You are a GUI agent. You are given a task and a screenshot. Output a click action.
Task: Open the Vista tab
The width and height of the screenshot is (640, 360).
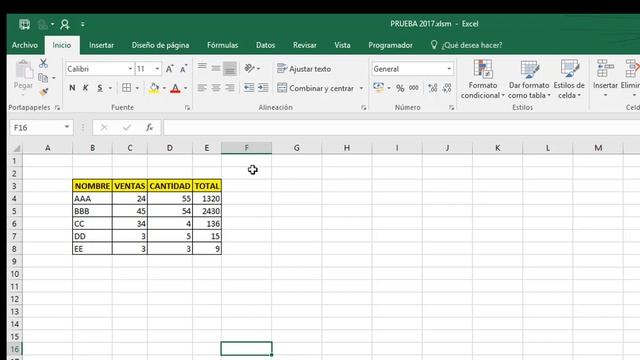(342, 45)
